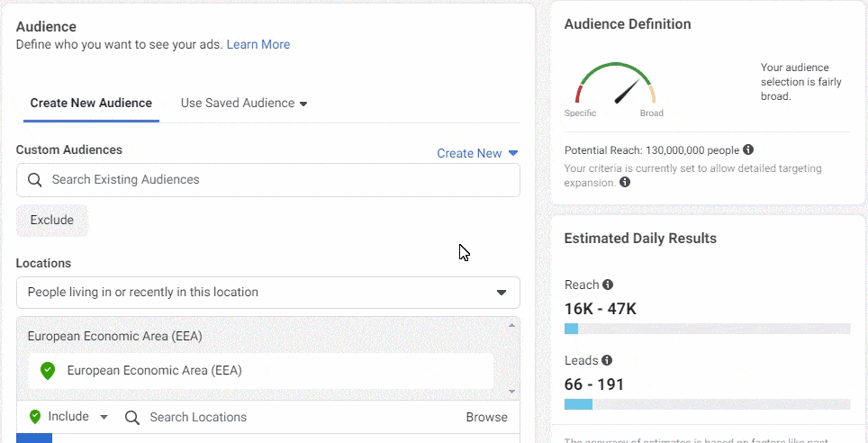This screenshot has height=443, width=868.
Task: Click the green pin next to EEA row
Action: (48, 371)
